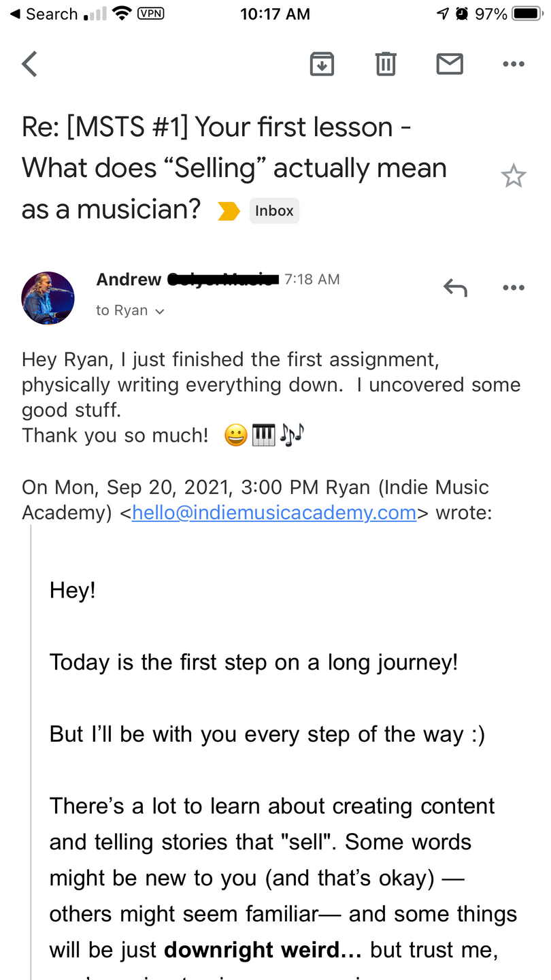Return to previous app via Search
The image size is (551, 980).
tap(44, 14)
